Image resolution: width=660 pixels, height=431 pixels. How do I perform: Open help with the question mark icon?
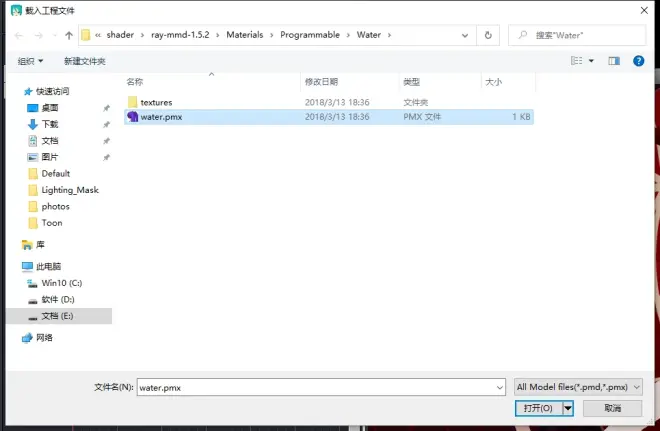tap(639, 61)
